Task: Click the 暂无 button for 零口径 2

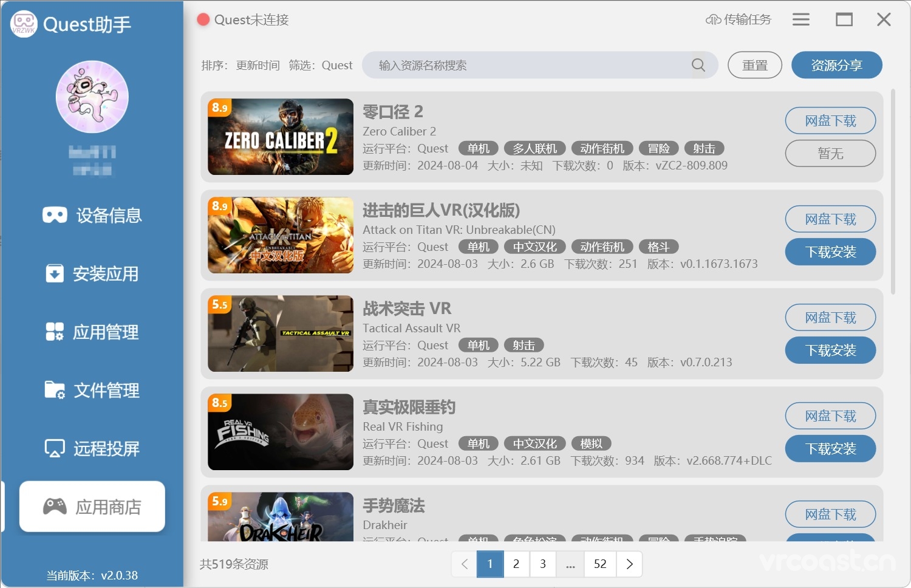Action: (x=831, y=154)
